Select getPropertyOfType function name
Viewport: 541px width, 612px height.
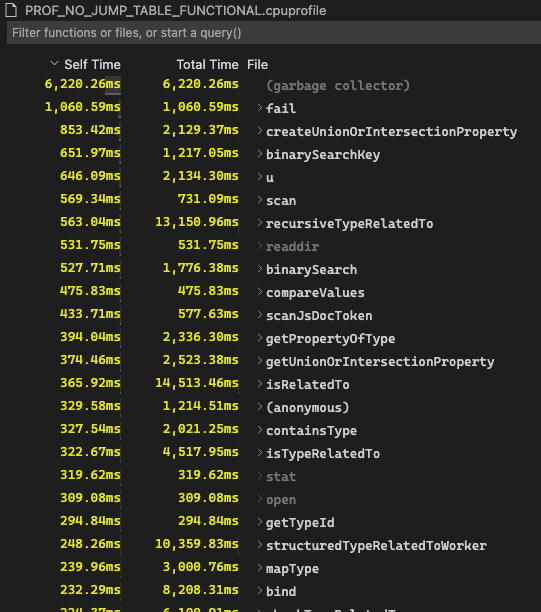[x=330, y=339]
